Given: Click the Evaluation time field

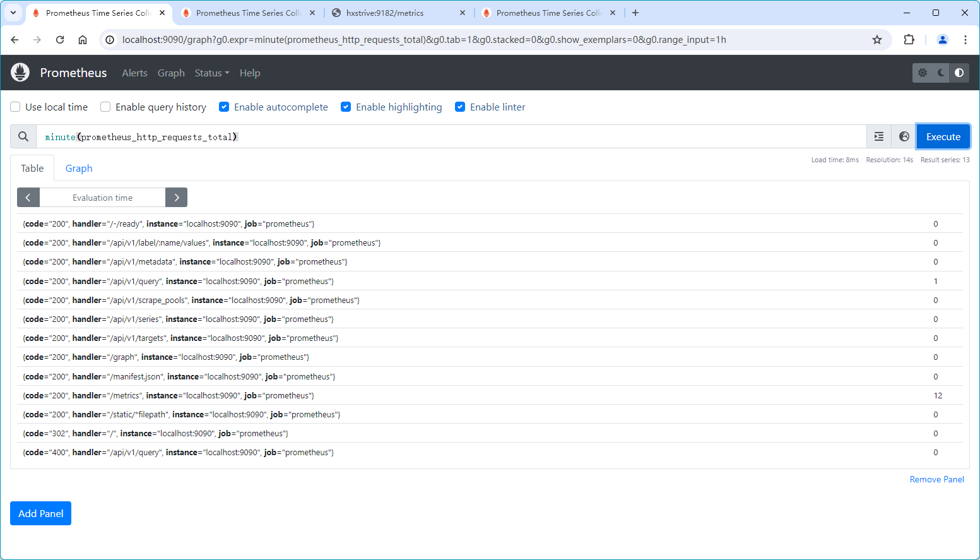Looking at the screenshot, I should tap(102, 198).
